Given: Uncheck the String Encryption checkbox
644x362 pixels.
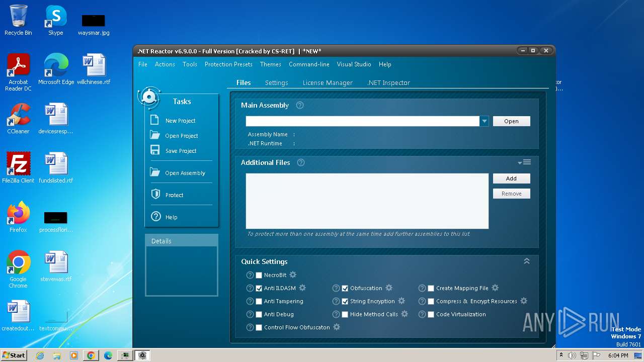Looking at the screenshot, I should click(345, 301).
